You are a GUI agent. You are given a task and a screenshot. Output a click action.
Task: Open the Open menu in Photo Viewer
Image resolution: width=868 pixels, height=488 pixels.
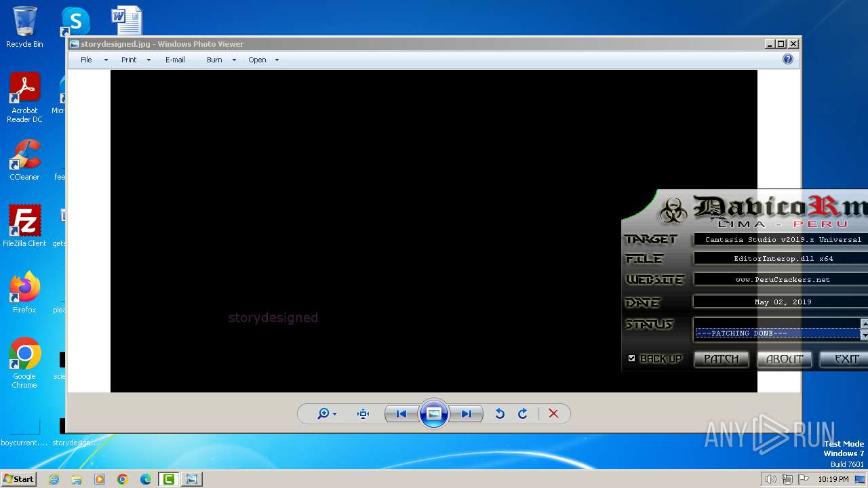coord(257,60)
